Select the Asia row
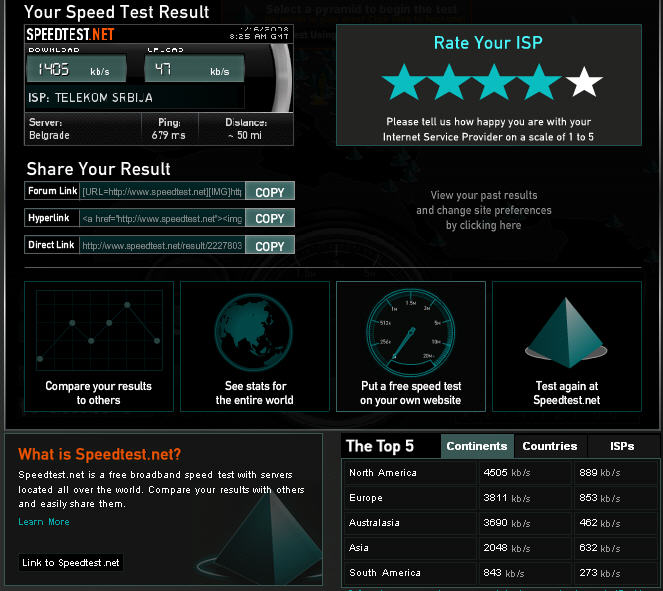The width and height of the screenshot is (663, 591). [x=501, y=547]
